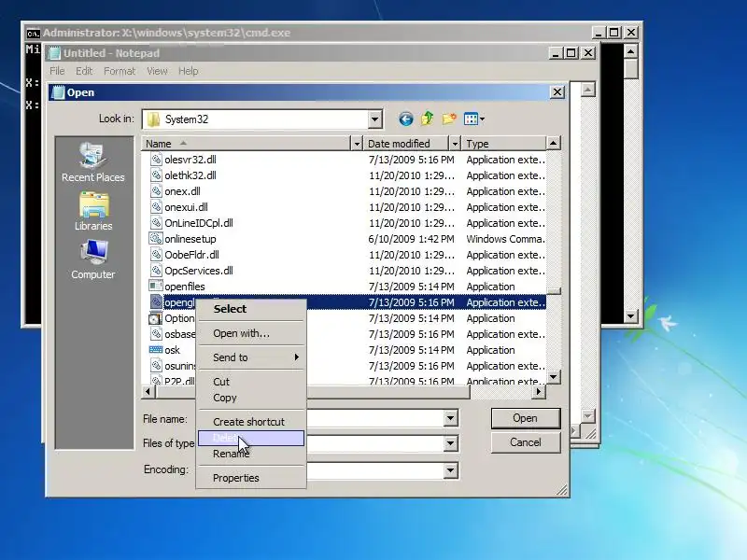The image size is (747, 560).
Task: Choose Delete in the context menu
Action: [x=251, y=438]
